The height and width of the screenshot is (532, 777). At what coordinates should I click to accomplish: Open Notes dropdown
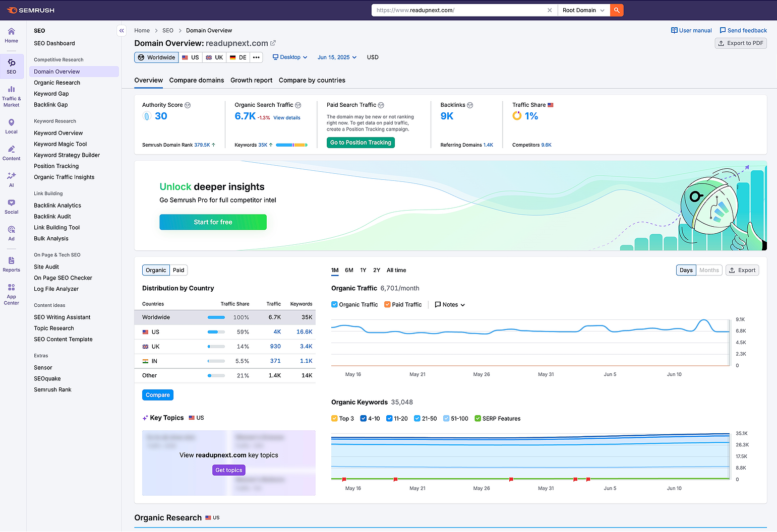[x=450, y=305]
